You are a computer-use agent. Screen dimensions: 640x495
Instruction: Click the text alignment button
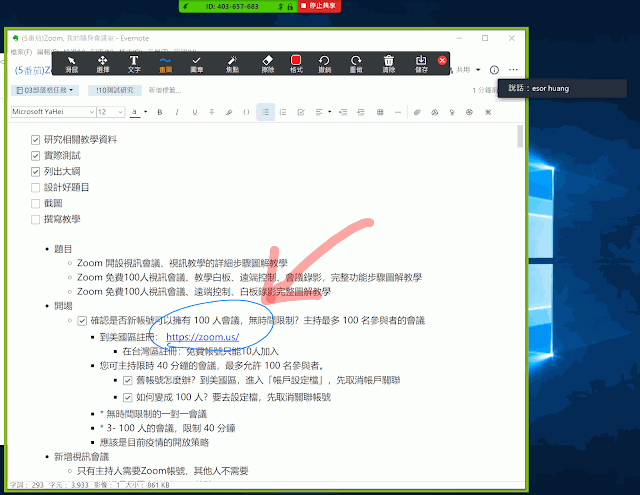[319, 112]
